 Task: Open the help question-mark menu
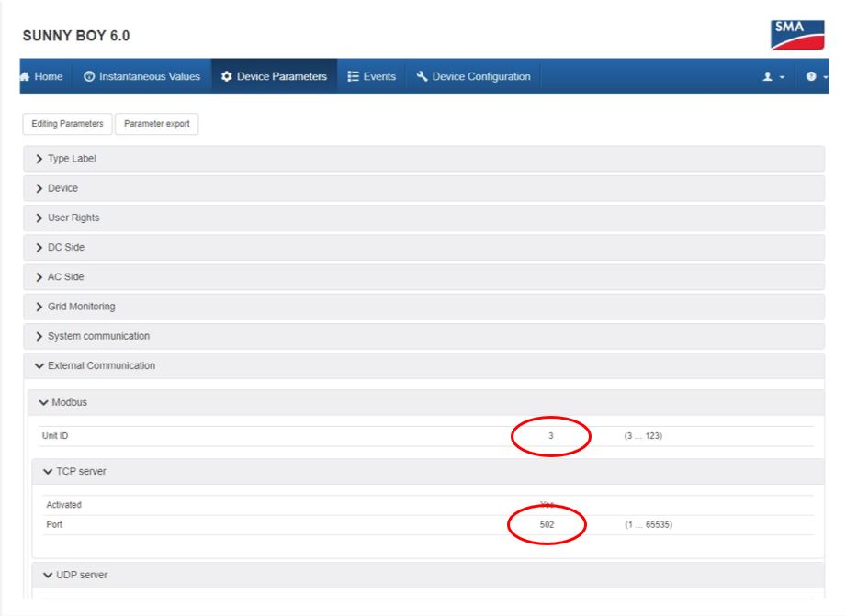[817, 76]
